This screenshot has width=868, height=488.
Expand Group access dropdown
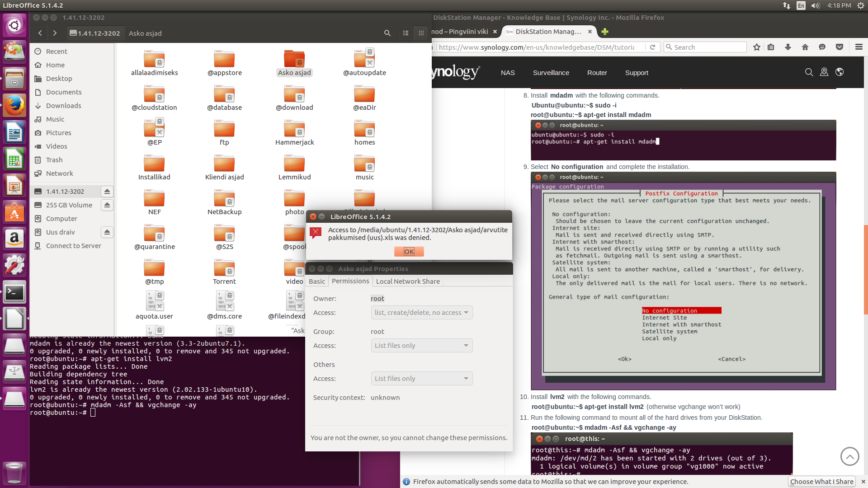pos(421,346)
